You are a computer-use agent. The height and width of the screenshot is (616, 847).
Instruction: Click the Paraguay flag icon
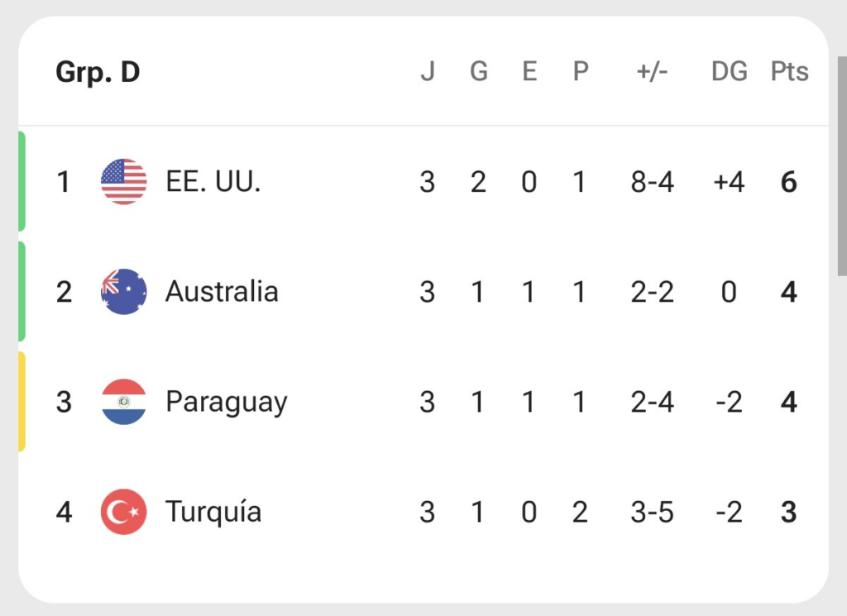[124, 402]
